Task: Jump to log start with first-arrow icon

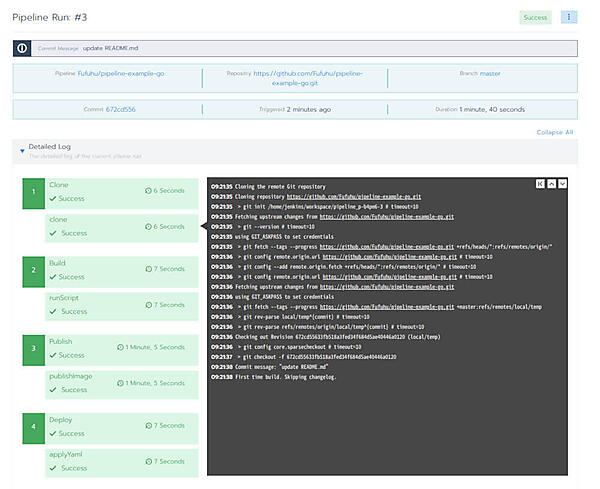Action: 541,184
